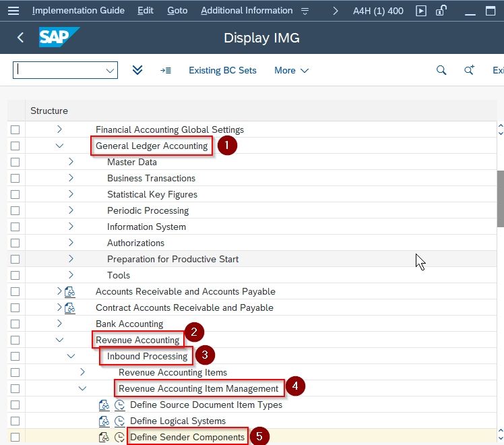This screenshot has width=504, height=445.
Task: Expand Bank Accounting node
Action: click(59, 324)
